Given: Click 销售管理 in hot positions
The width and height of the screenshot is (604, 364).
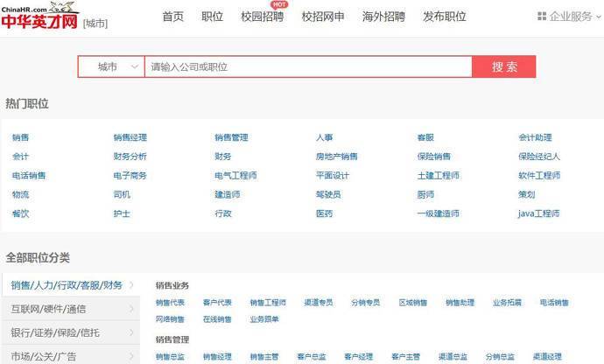Looking at the screenshot, I should 231,137.
